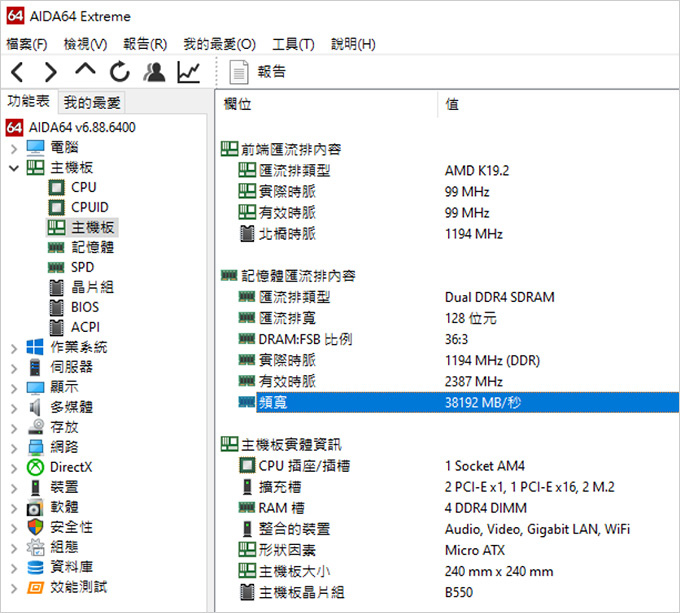Switch to the 我的最愛 tab
The image size is (680, 613).
point(92,103)
